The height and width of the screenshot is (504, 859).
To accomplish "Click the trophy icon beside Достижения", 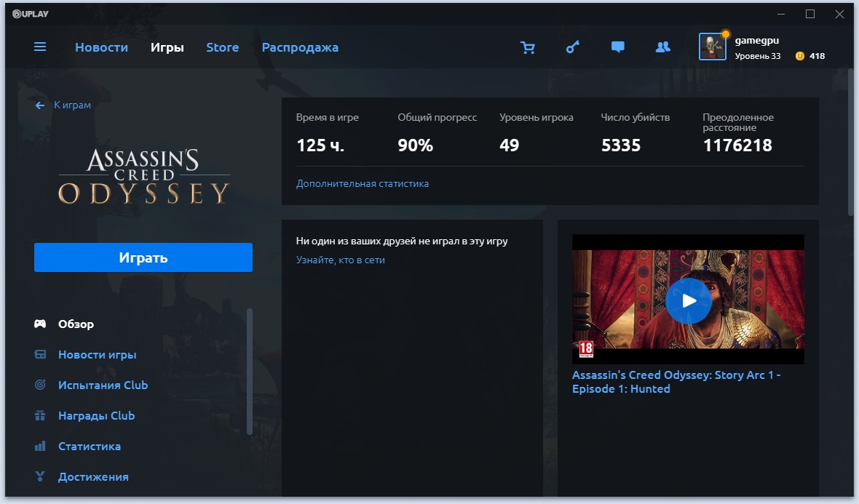I will (x=40, y=476).
